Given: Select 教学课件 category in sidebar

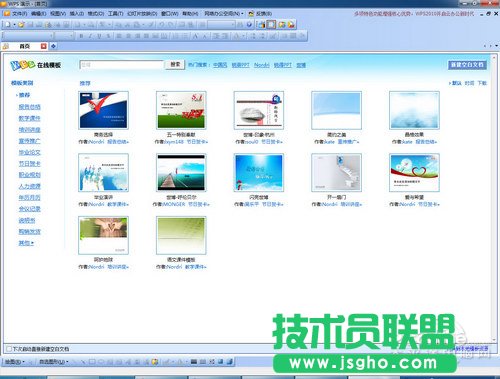Looking at the screenshot, I should click(29, 118).
